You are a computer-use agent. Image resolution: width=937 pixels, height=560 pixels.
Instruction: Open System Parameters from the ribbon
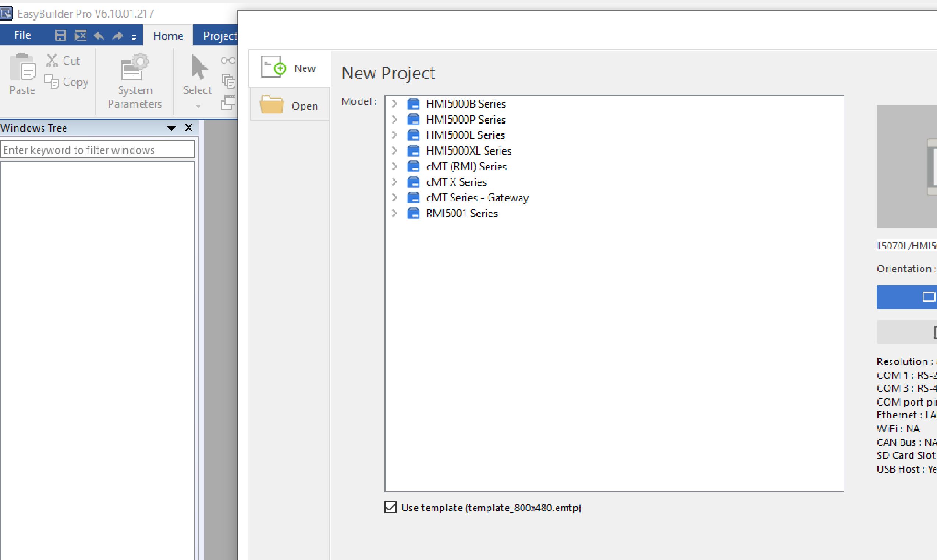135,81
